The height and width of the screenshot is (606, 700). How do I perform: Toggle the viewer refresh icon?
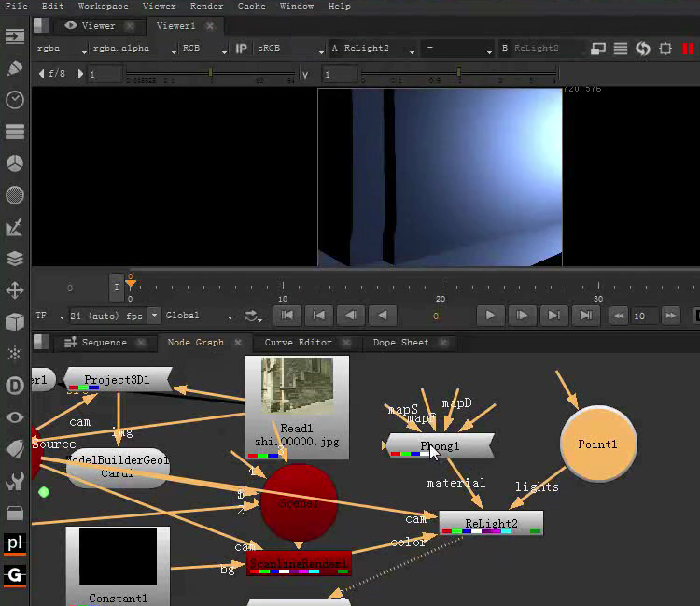tap(642, 49)
